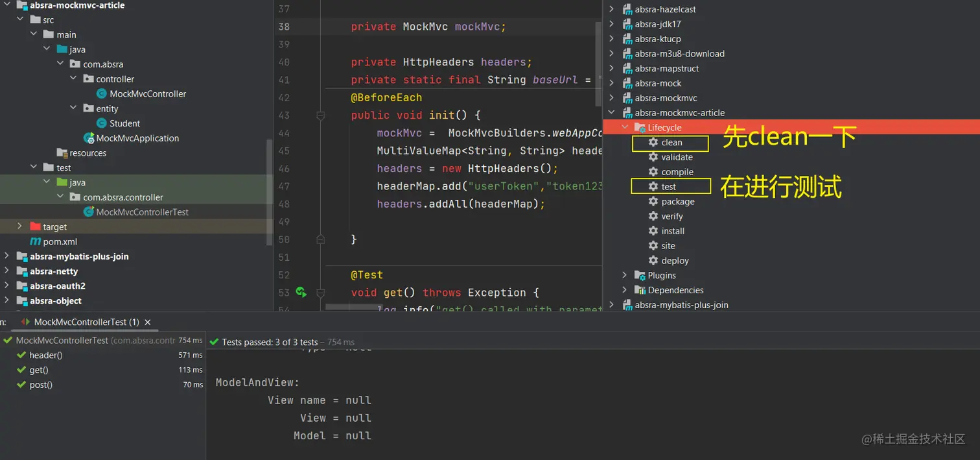Screen dimensions: 980x460
Task: Collapse the entity package in project tree
Action: [x=73, y=108]
